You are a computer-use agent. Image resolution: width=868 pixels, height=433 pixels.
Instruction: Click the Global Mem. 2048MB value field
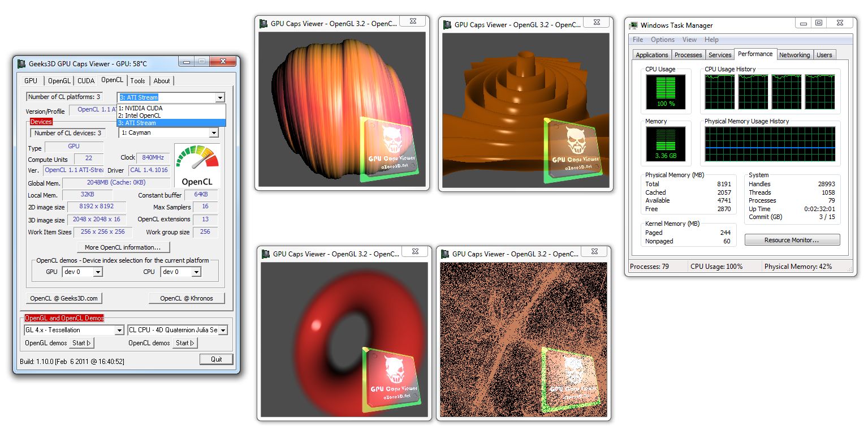tap(116, 183)
